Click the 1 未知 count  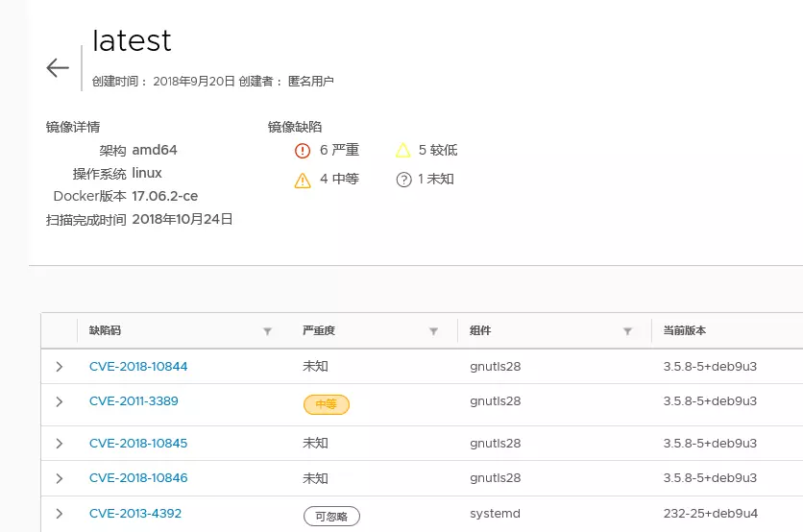coord(436,179)
